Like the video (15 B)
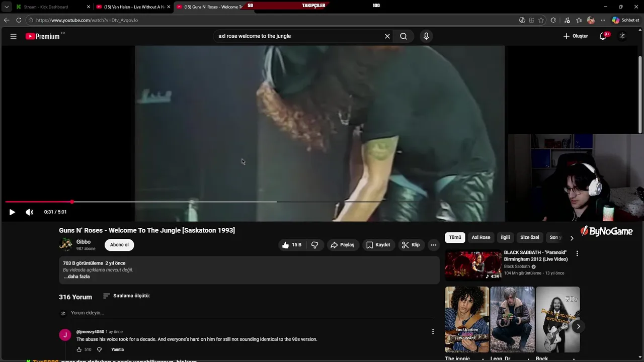This screenshot has width=644, height=362. tap(292, 245)
